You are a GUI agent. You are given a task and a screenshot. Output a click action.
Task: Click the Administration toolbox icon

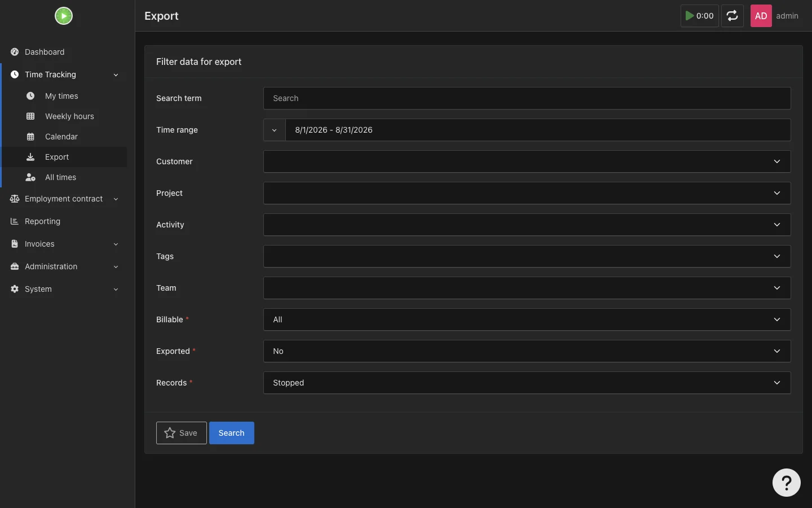pos(15,266)
